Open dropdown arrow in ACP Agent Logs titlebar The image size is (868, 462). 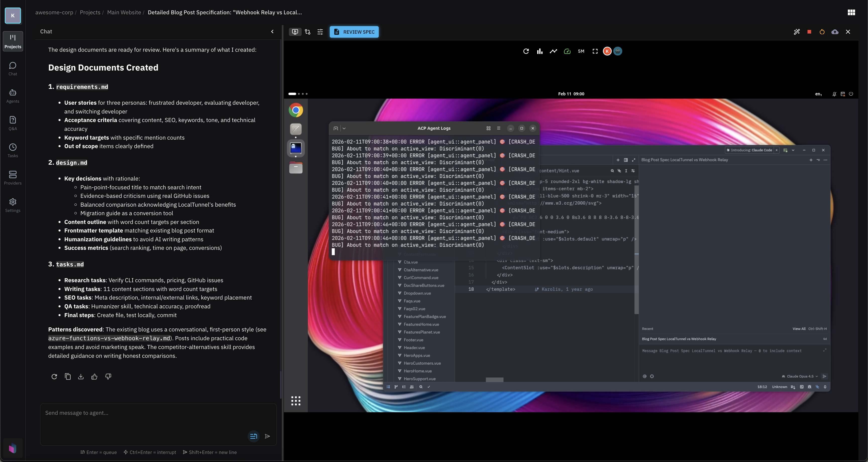pyautogui.click(x=344, y=128)
